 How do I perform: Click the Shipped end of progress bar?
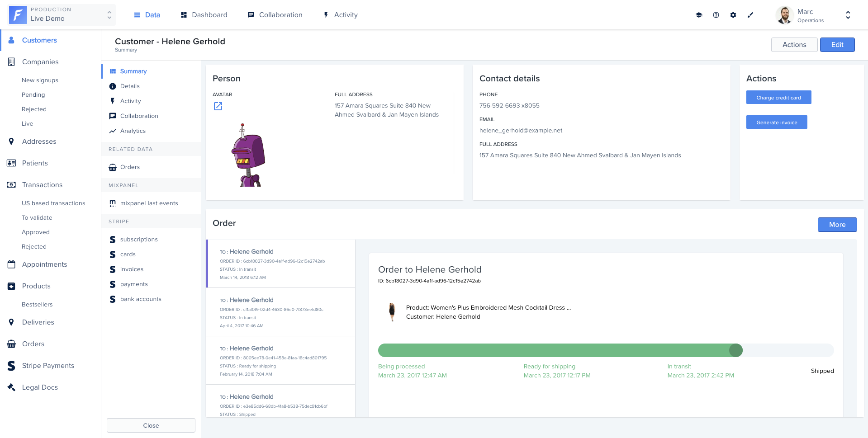point(822,371)
